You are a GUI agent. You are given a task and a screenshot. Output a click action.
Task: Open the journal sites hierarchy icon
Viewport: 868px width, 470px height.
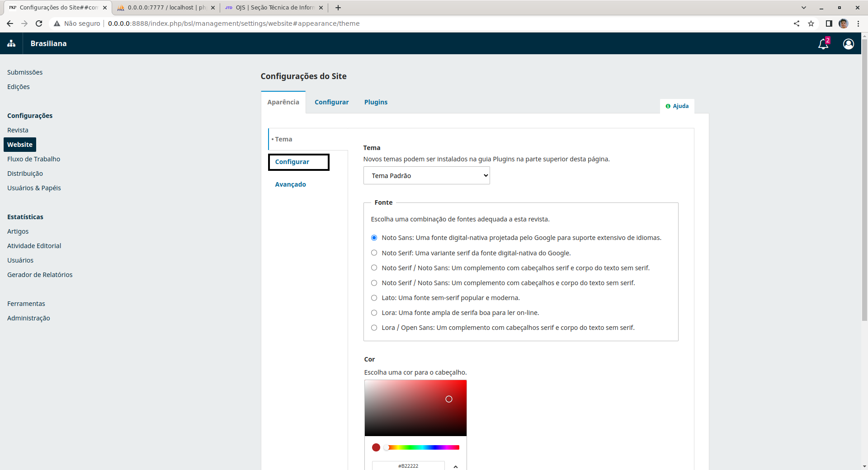coord(11,43)
